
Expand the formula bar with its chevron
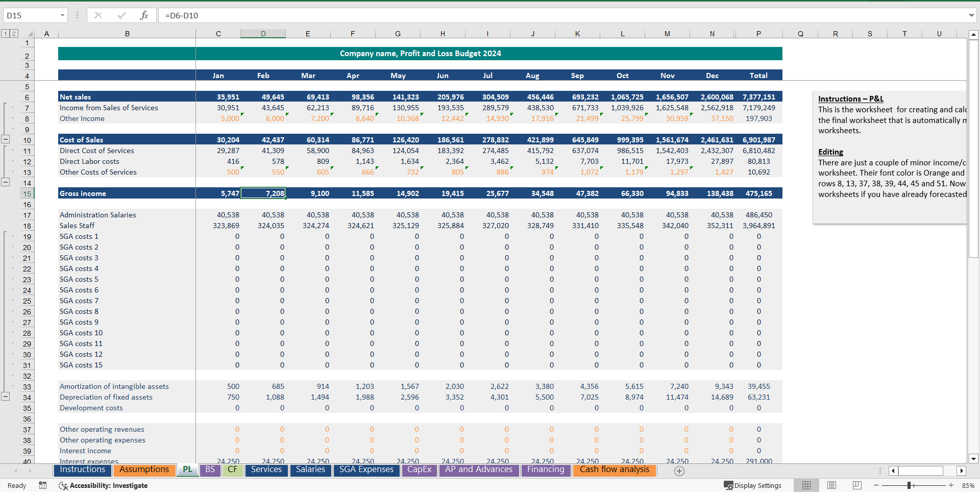(x=972, y=15)
